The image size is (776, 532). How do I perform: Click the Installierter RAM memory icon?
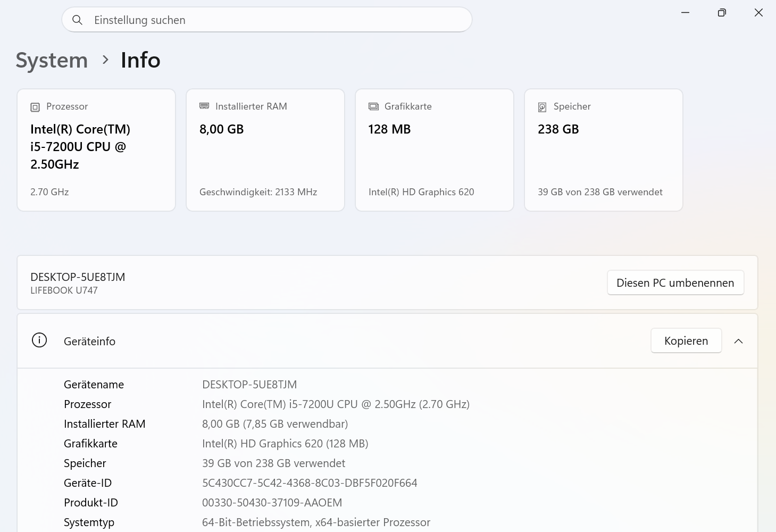point(204,106)
